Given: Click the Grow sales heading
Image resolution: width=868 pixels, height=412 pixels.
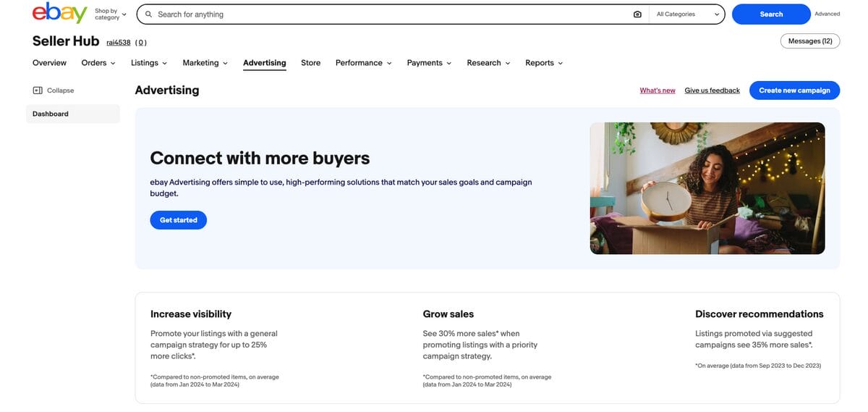Looking at the screenshot, I should point(448,314).
